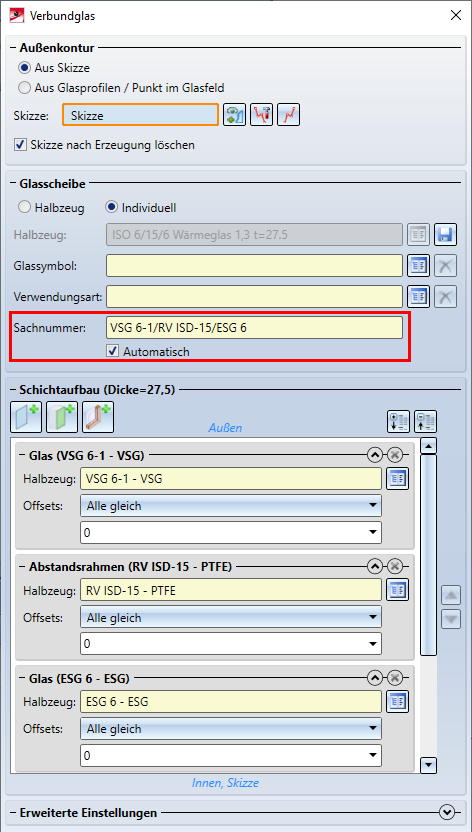The height and width of the screenshot is (832, 472).
Task: Open Offsets dropdown in VSG 6-1 layer
Action: [231, 506]
